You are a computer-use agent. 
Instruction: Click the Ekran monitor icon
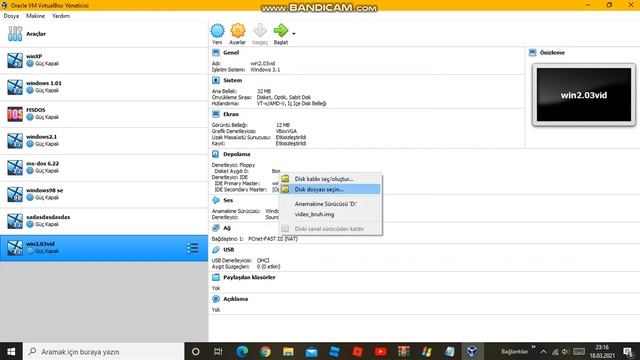216,114
